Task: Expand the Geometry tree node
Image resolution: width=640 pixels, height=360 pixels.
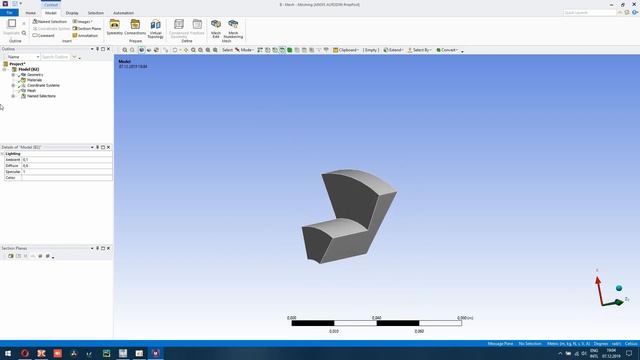Action: click(13, 75)
